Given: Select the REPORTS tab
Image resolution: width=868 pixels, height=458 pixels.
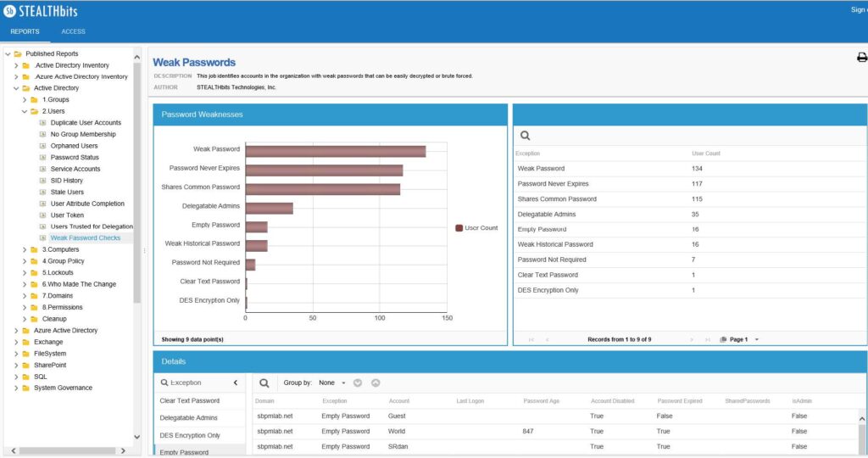Looking at the screenshot, I should (25, 31).
